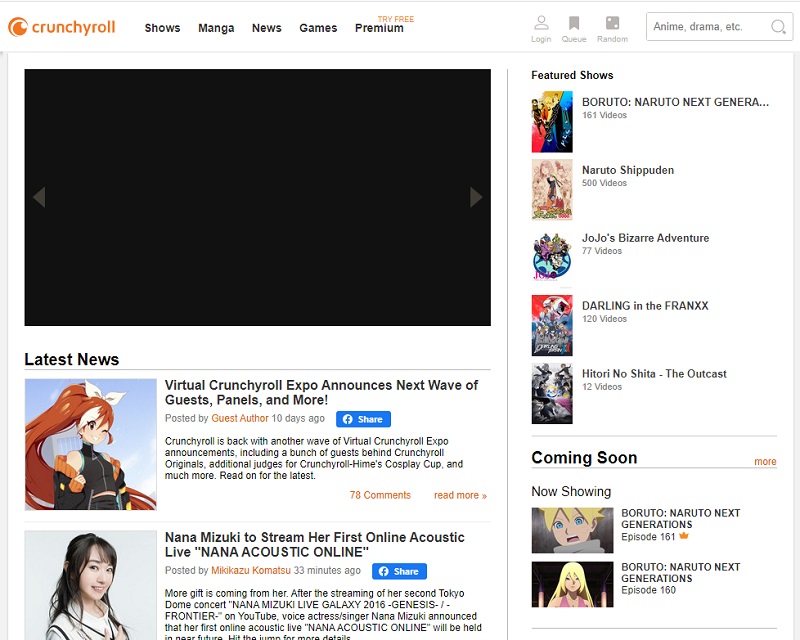View the 78 Comments link
800x640 pixels.
tap(380, 495)
